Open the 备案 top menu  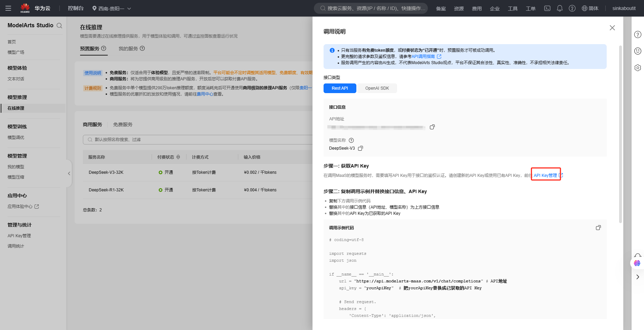[x=441, y=8]
